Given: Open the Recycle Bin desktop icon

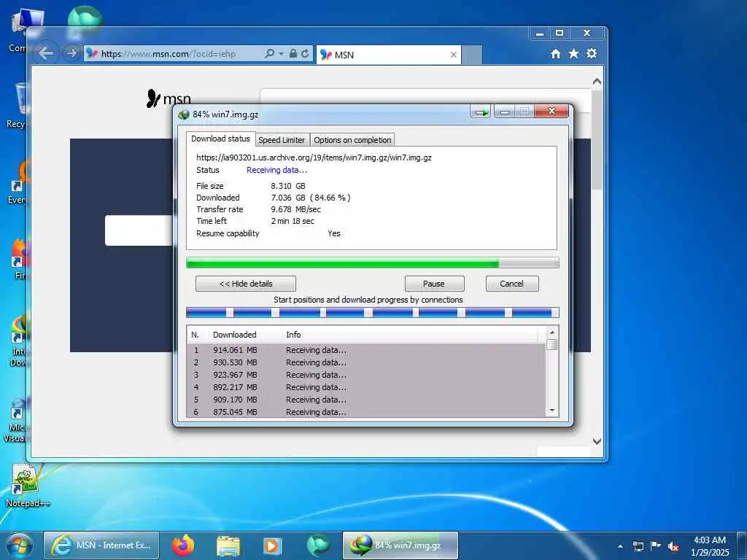Looking at the screenshot, I should [17, 106].
